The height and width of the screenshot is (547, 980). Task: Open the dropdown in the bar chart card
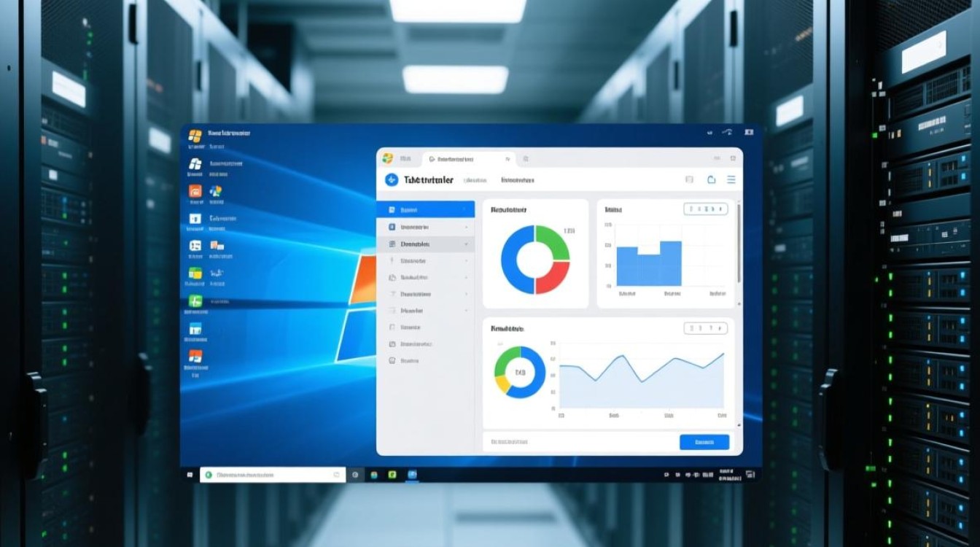point(705,209)
